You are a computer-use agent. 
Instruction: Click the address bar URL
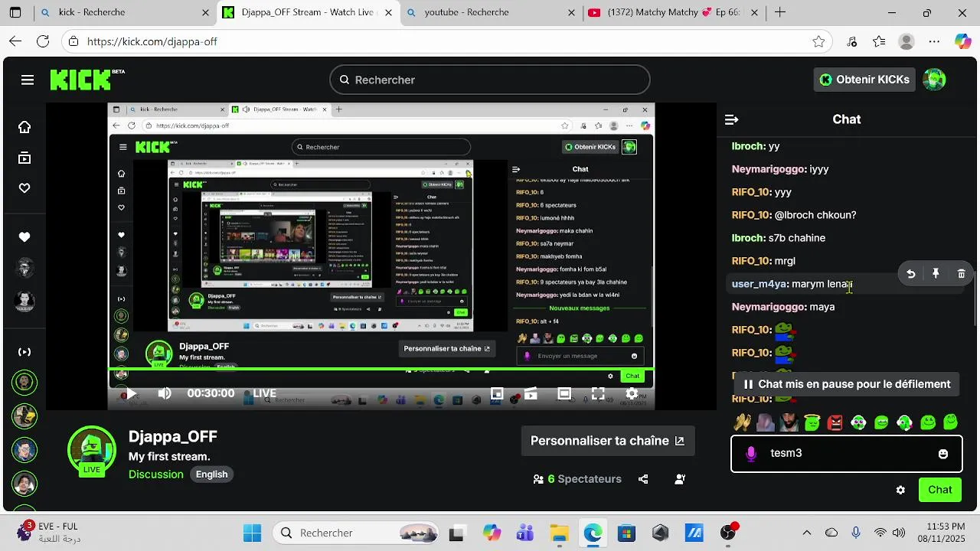pyautogui.click(x=152, y=42)
